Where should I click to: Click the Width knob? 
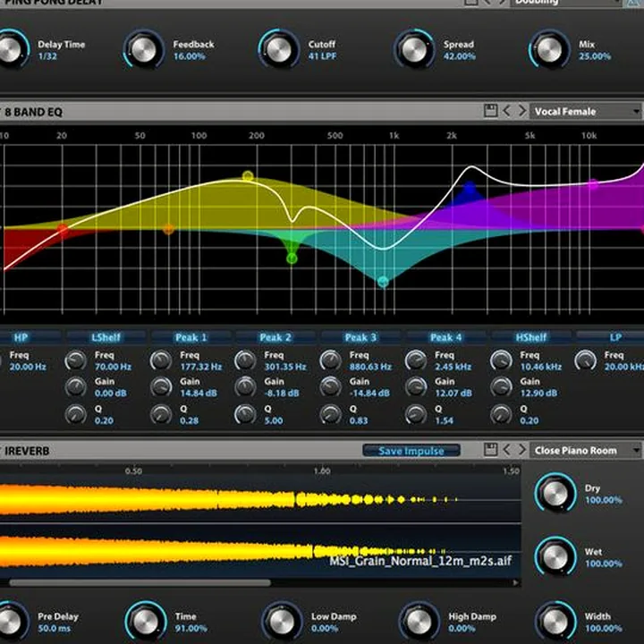(555, 622)
